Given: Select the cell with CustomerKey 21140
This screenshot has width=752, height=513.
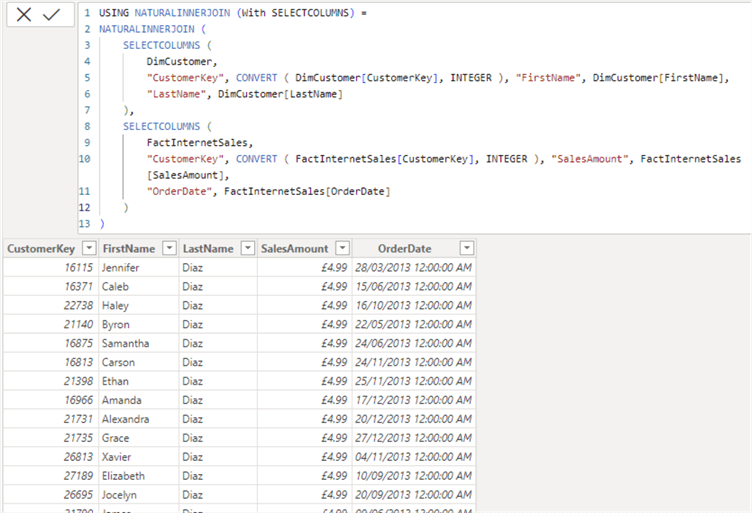Looking at the screenshot, I should pyautogui.click(x=51, y=325).
